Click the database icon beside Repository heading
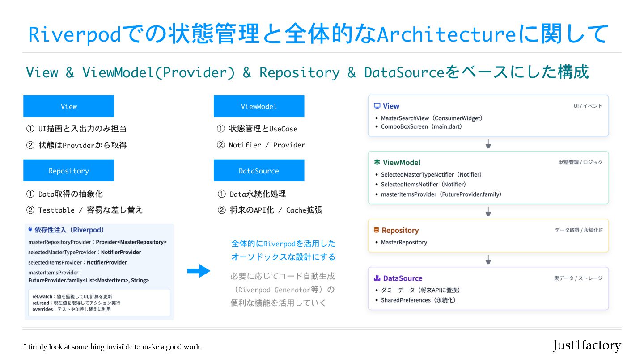This screenshot has width=644, height=362. pos(377,230)
